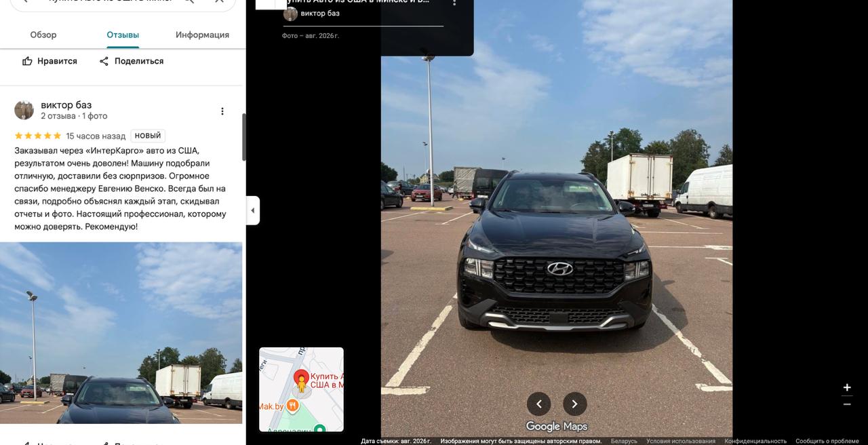Image resolution: width=868 pixels, height=445 pixels.
Task: Zoom out the photo with minus button
Action: click(x=847, y=404)
